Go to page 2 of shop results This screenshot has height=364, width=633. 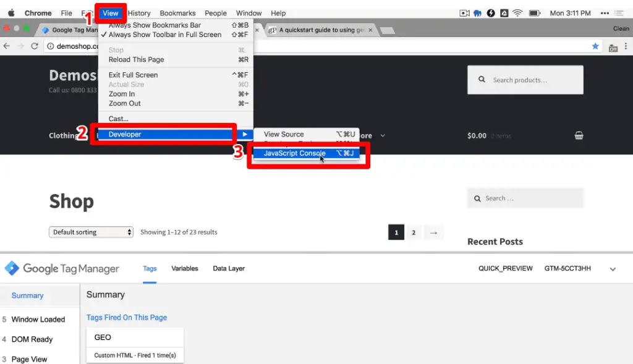[414, 232]
